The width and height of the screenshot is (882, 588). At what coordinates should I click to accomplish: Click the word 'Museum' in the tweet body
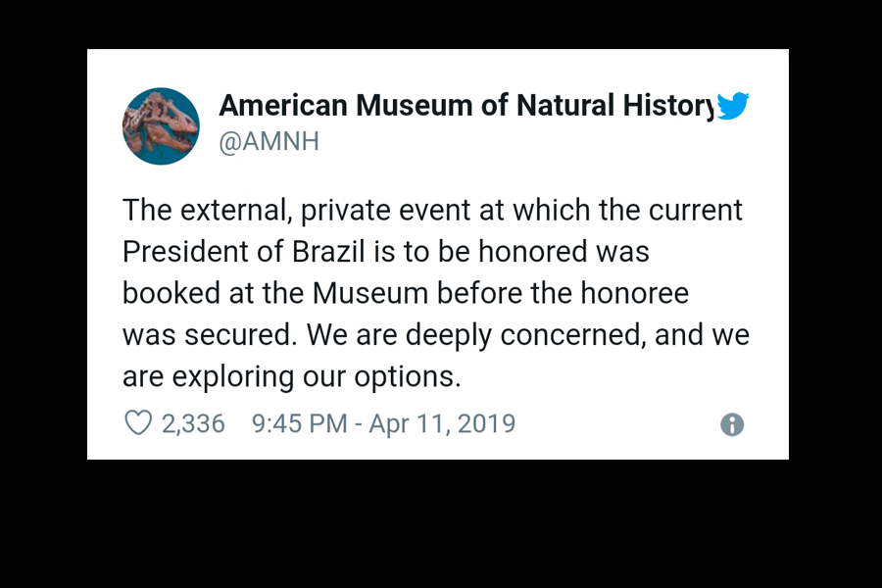[370, 293]
